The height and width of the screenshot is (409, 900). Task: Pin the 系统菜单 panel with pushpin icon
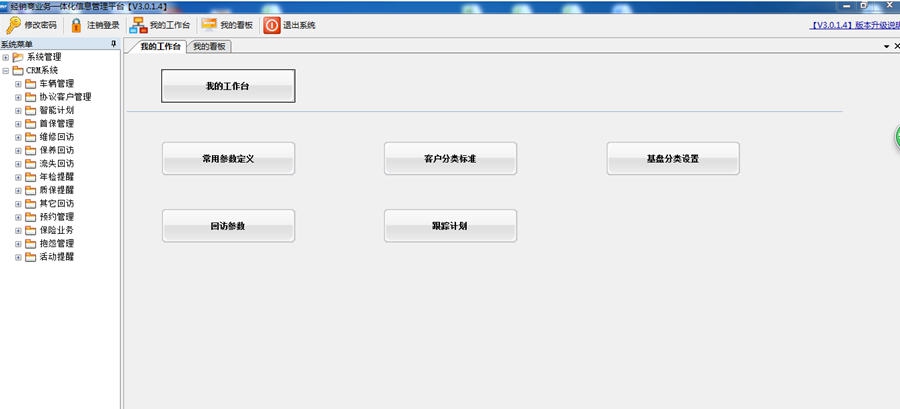click(x=114, y=44)
